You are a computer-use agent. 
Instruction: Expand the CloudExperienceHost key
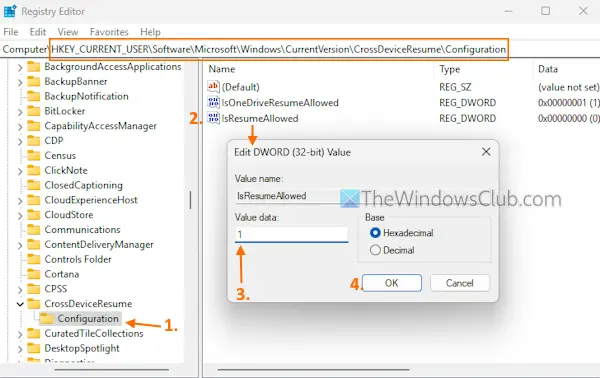(20, 201)
